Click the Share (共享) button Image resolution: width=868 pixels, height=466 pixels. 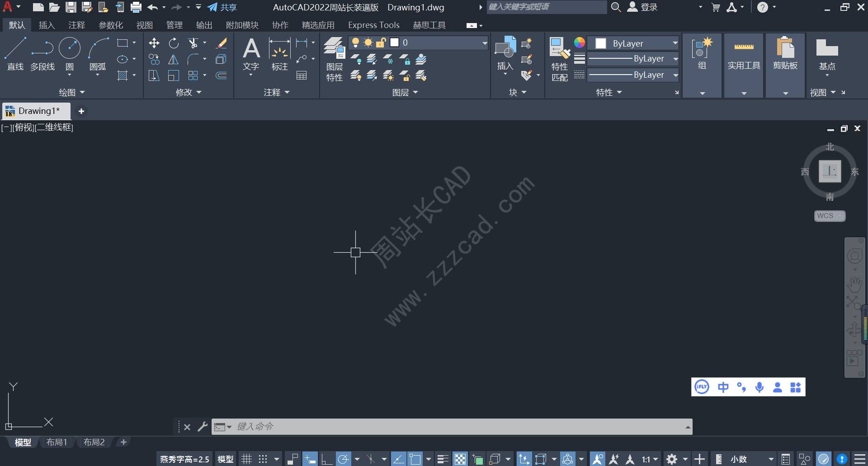point(222,7)
